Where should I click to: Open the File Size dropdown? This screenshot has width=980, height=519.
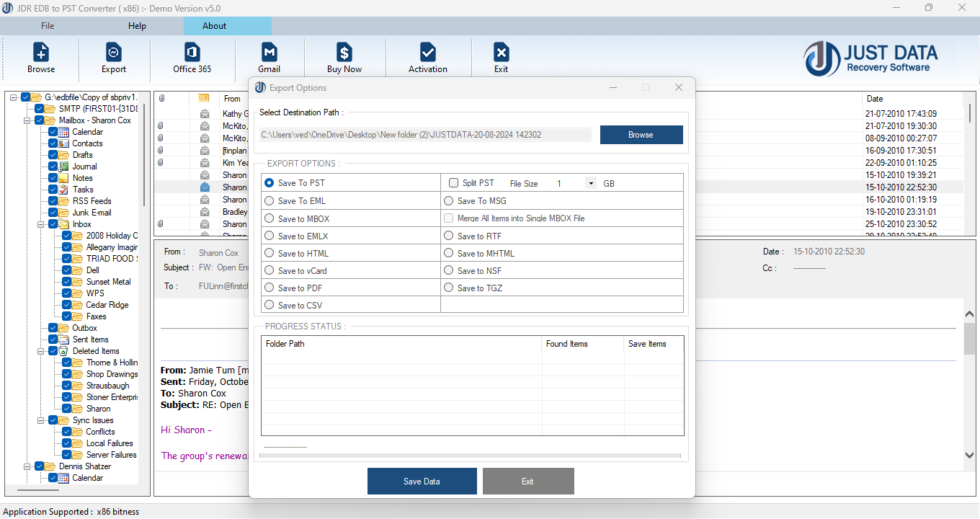[591, 184]
